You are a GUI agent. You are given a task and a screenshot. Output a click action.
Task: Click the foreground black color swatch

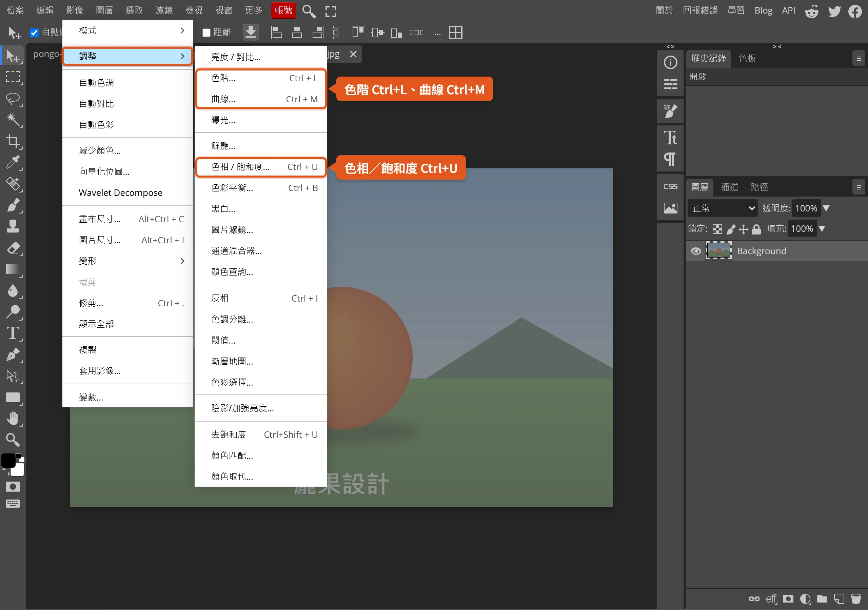coord(8,461)
